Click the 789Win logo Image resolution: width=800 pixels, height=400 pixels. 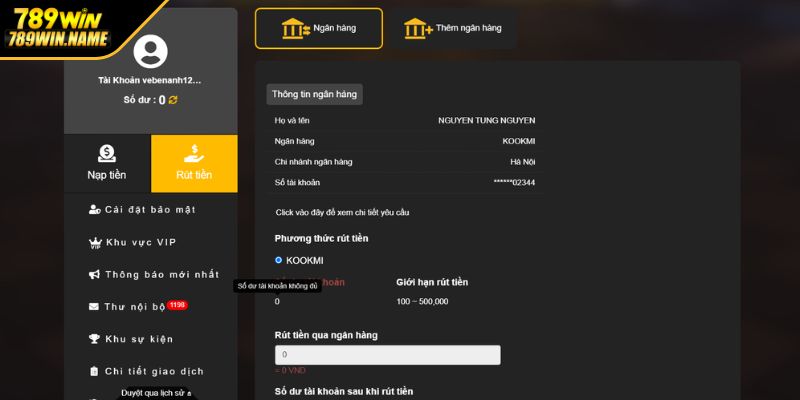point(58,27)
